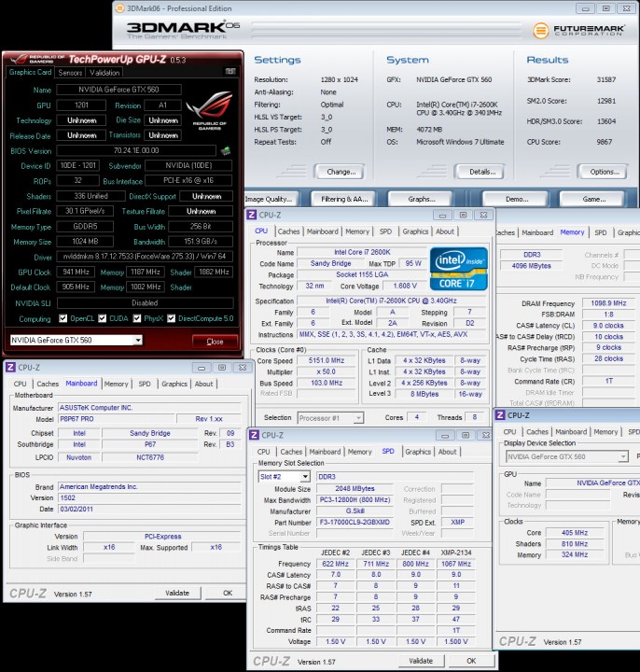This screenshot has height=672, width=640.
Task: Click the BIOS date 03/02/2011
Action: point(149,509)
